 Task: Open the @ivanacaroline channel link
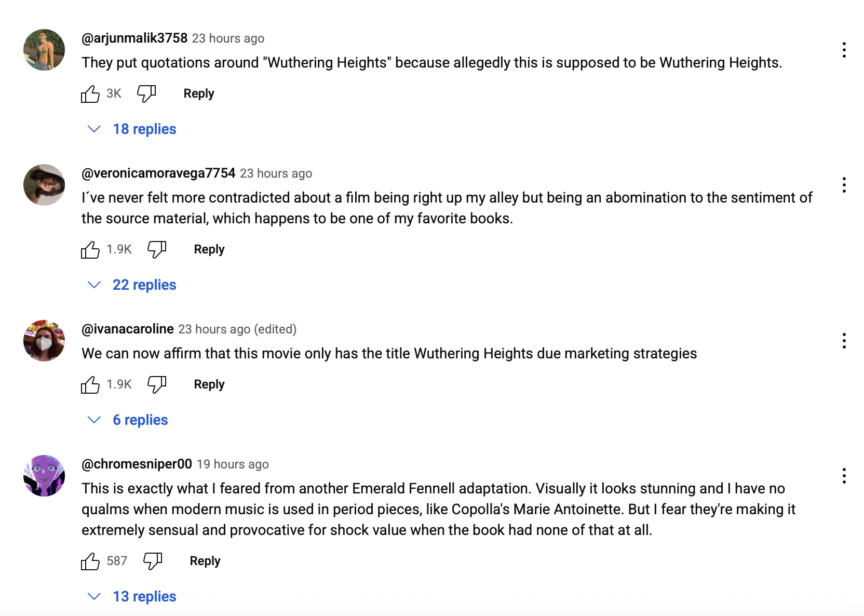click(128, 329)
